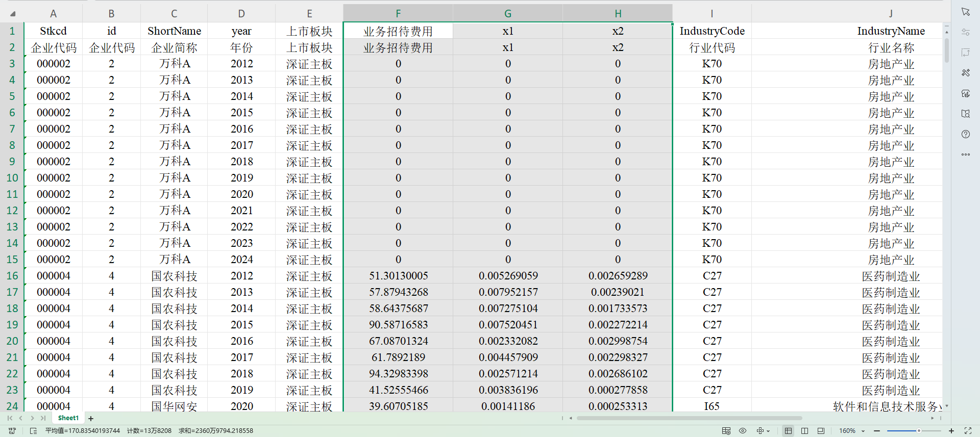Enter full screen mode
This screenshot has width=980, height=437.
click(x=968, y=431)
